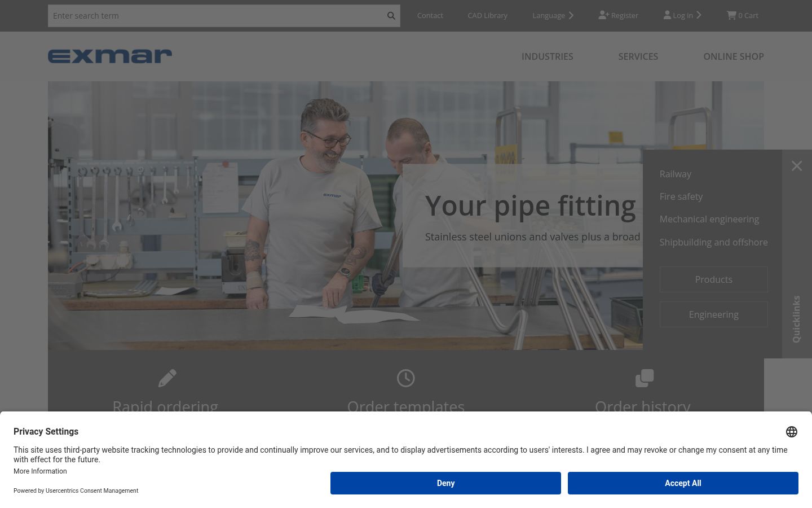Expand the Log in chevron
Image resolution: width=812 pixels, height=508 pixels.
[699, 15]
